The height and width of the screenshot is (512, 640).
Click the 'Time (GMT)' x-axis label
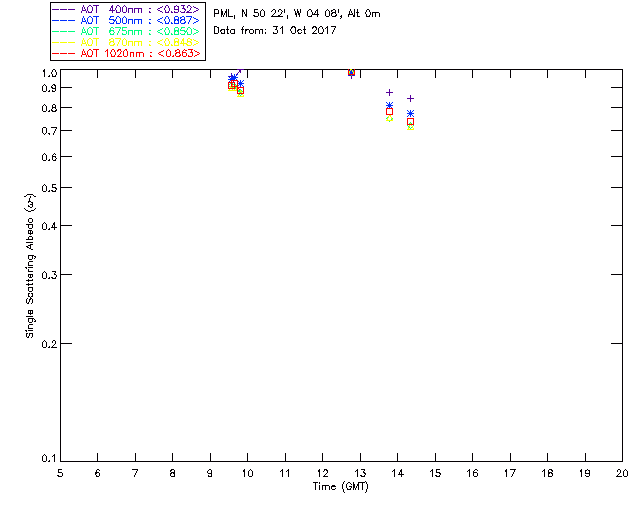[340, 487]
